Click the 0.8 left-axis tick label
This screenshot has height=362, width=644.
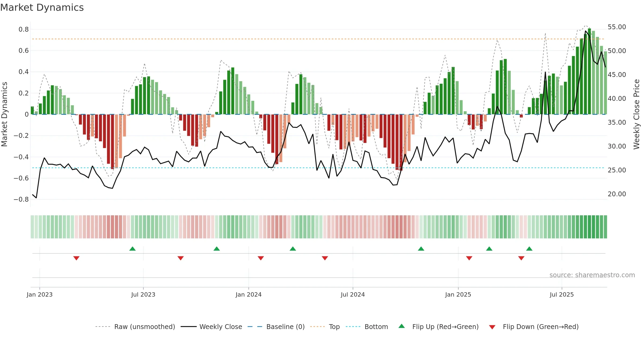click(x=24, y=29)
